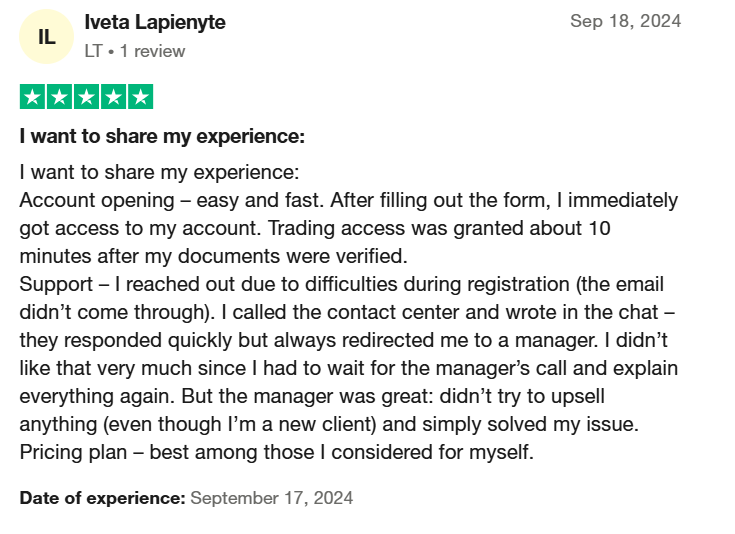
Task: Click the LT country code label
Action: tap(93, 51)
